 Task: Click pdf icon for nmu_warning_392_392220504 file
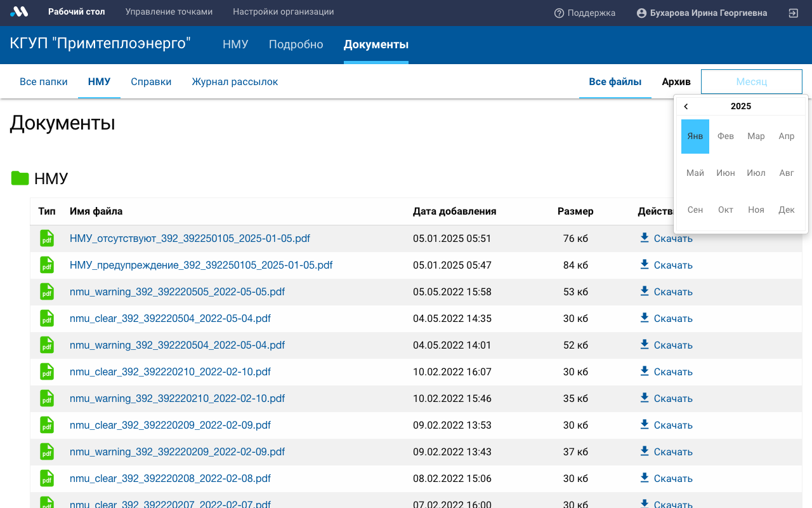pyautogui.click(x=47, y=345)
